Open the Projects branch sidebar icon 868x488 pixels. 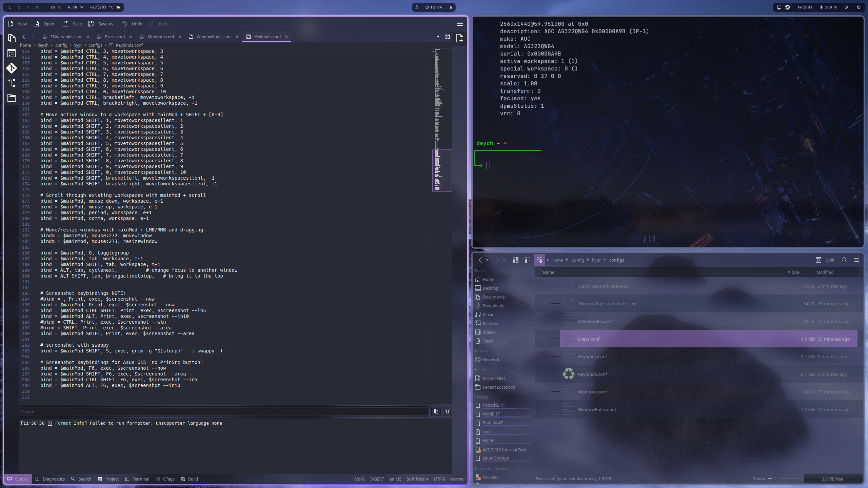12,83
